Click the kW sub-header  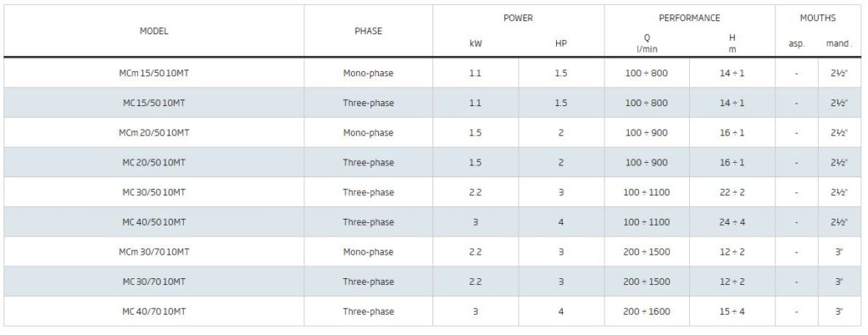476,44
